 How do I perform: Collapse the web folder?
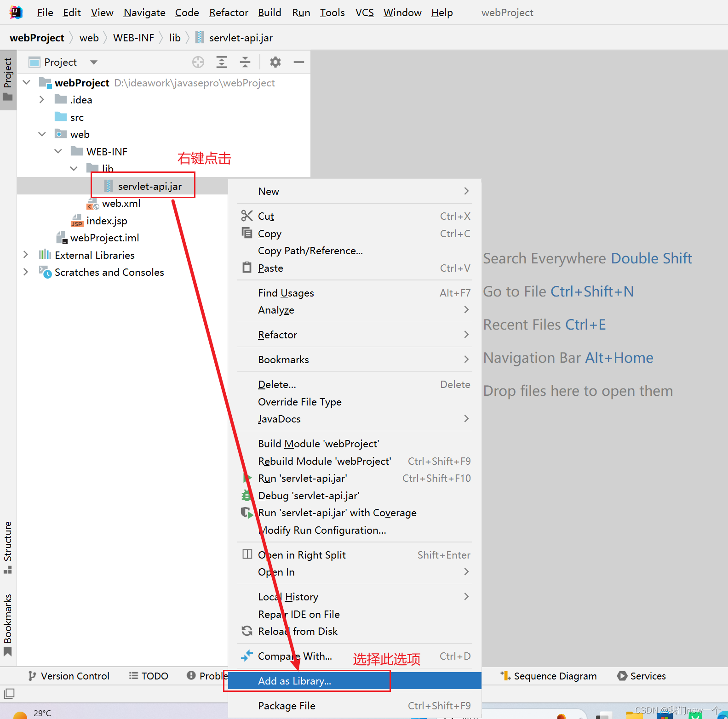(x=42, y=134)
